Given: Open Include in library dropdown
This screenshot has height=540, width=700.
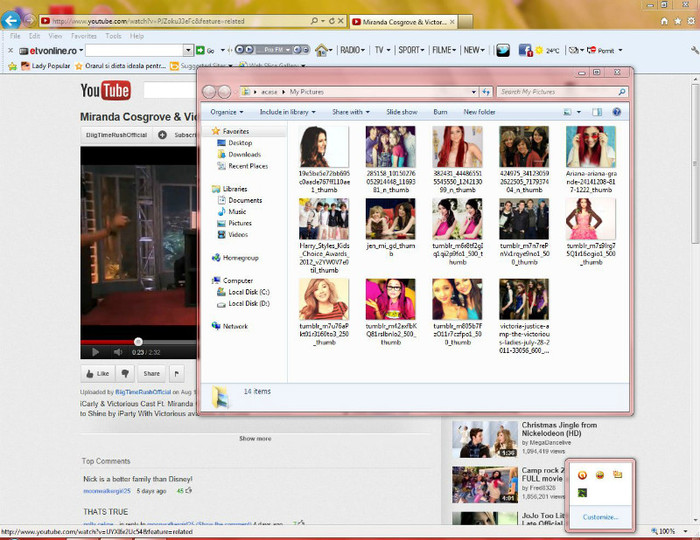Looking at the screenshot, I should pyautogui.click(x=288, y=112).
